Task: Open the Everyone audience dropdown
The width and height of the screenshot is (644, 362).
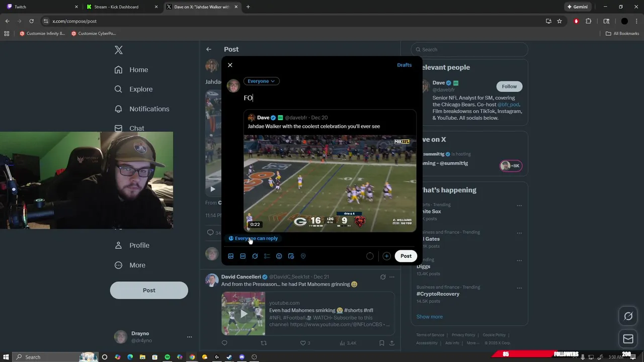Action: click(261, 81)
